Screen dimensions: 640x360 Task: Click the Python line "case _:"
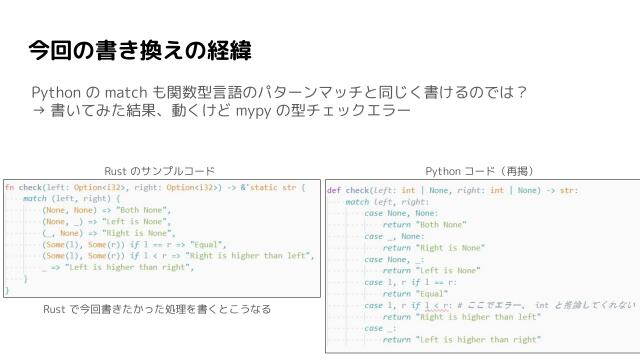(380, 329)
